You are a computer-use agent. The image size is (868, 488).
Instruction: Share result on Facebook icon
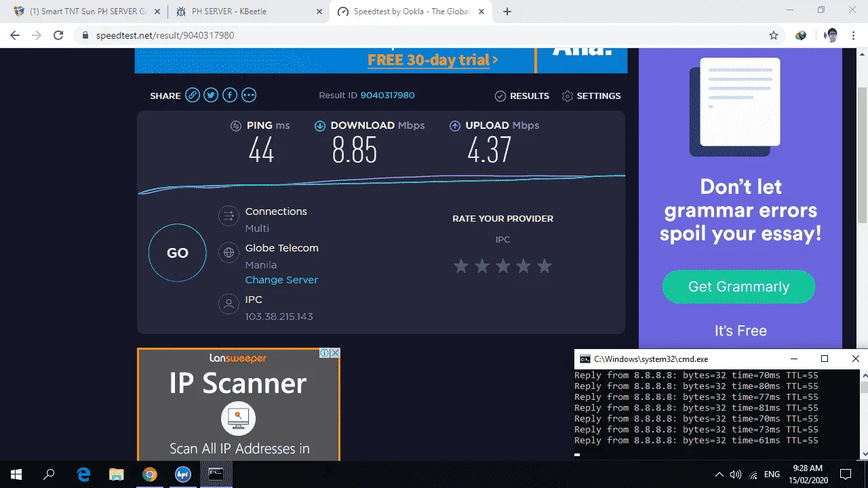click(230, 96)
